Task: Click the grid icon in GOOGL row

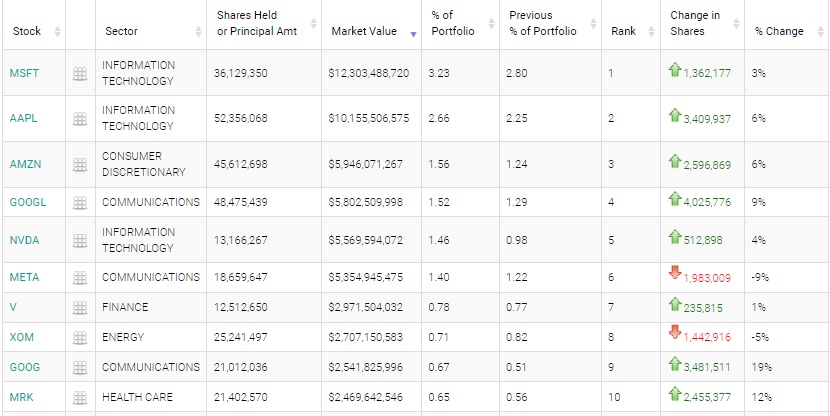Action: [x=80, y=202]
